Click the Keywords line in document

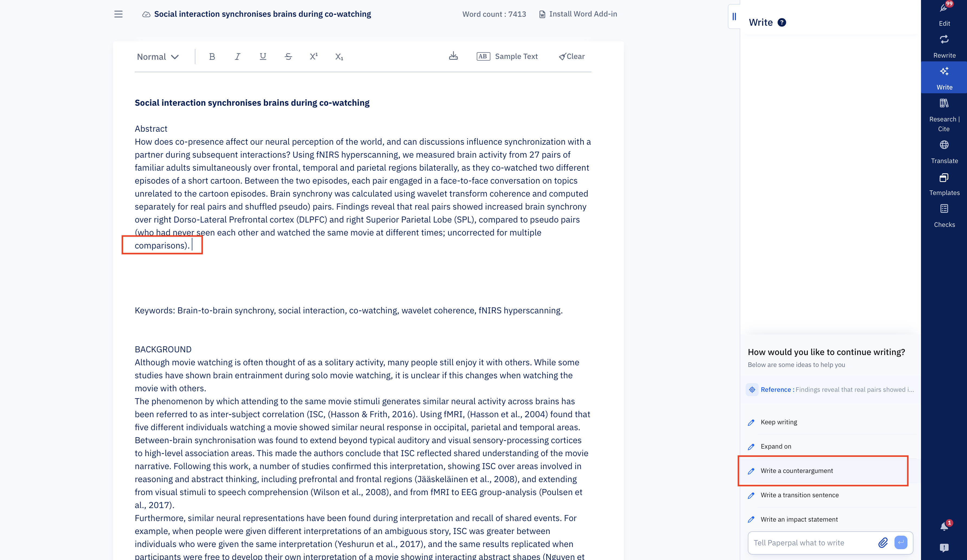[349, 311]
